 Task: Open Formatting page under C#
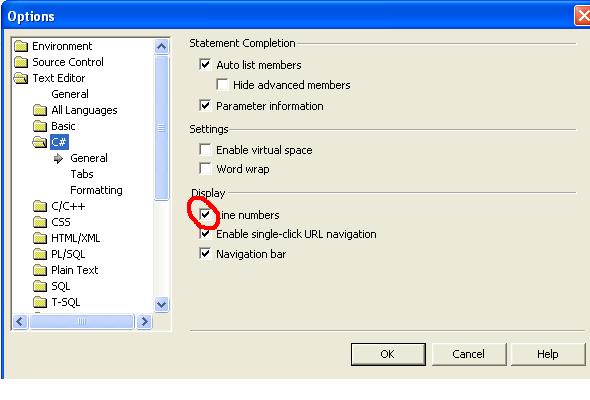coord(96,190)
